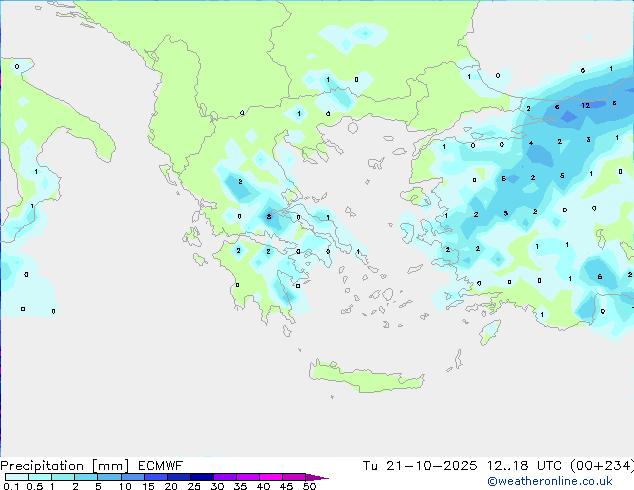The height and width of the screenshot is (490, 634).
Task: Select the ECMWF model label
Action: 161,466
